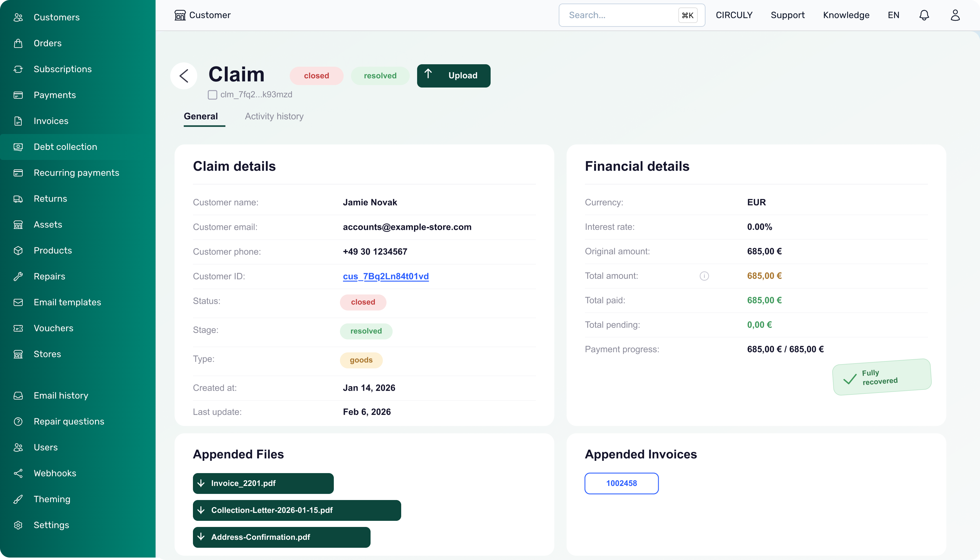Click the Recurring payments icon

pyautogui.click(x=18, y=173)
